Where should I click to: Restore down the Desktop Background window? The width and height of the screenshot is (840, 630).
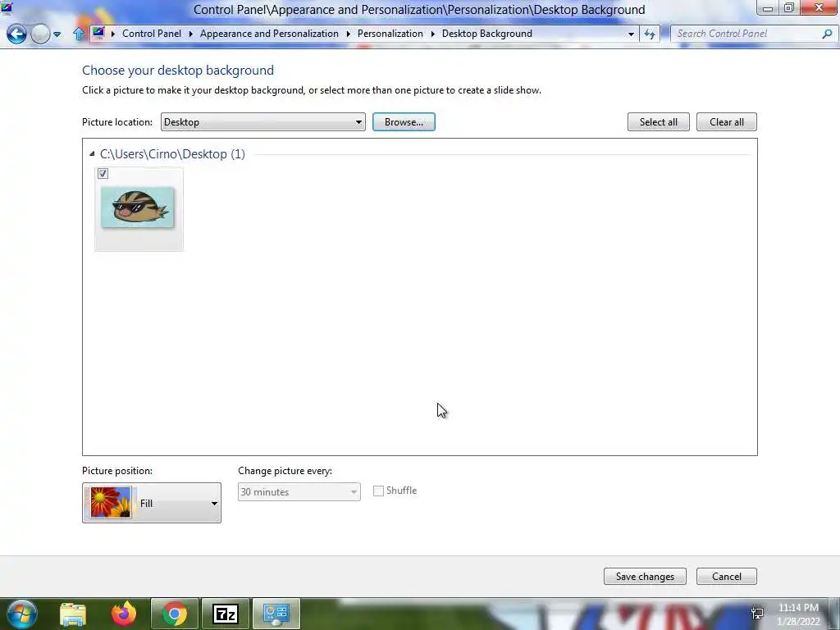coord(789,7)
